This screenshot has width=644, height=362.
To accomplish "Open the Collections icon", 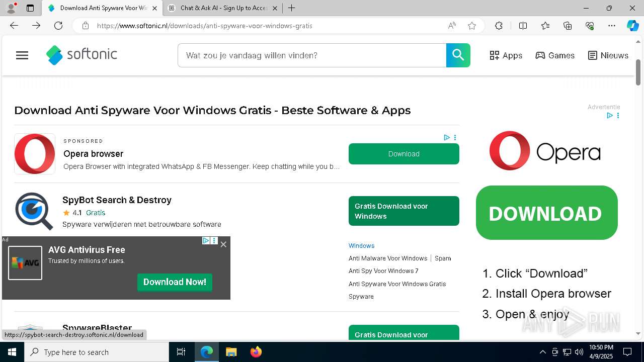I will [568, 26].
